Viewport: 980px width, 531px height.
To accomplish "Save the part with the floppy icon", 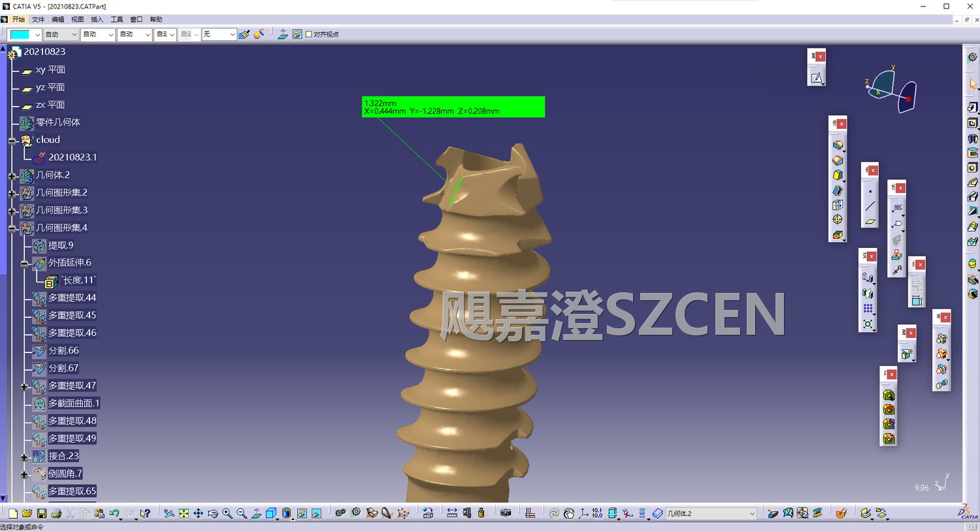I will point(41,513).
